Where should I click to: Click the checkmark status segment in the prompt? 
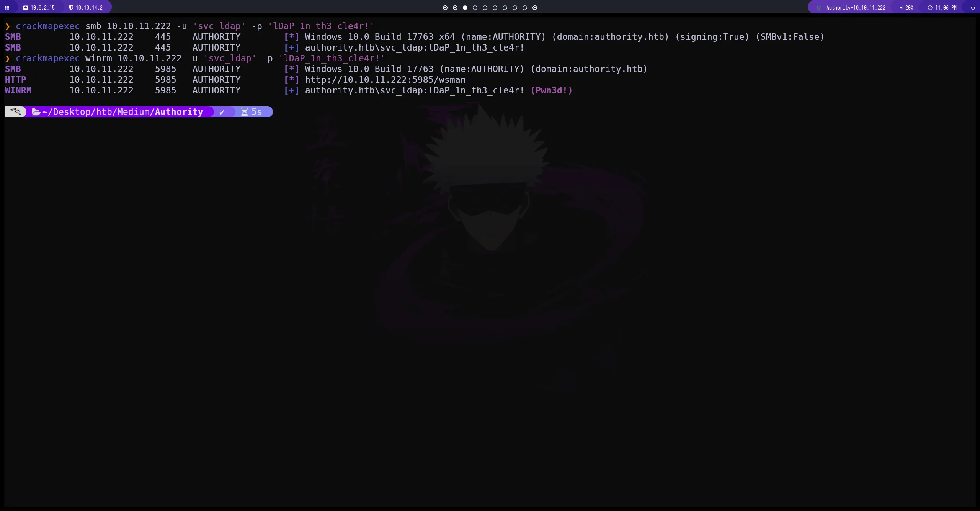(x=222, y=112)
